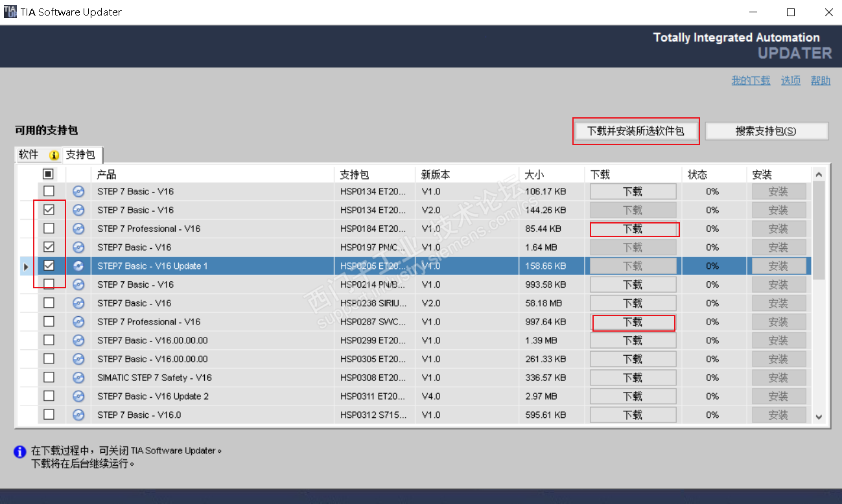
Task: Uncheck the box for the HSP0197 row
Action: pos(49,247)
